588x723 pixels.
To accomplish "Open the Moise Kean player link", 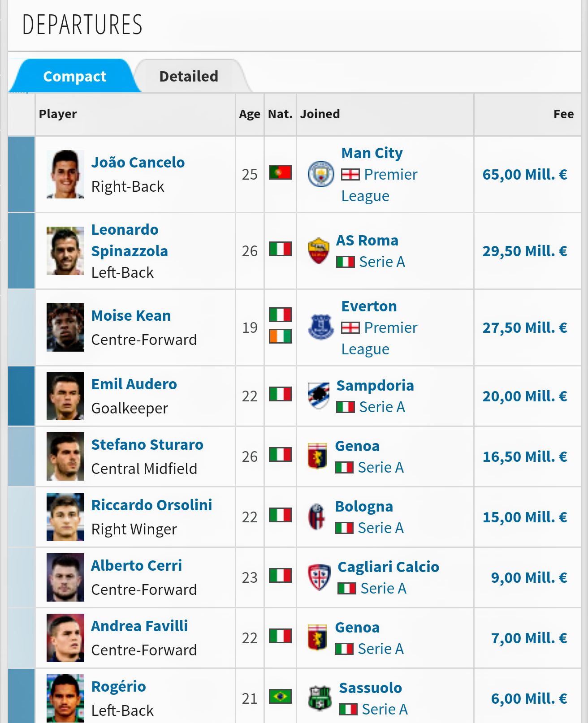I will (x=131, y=315).
